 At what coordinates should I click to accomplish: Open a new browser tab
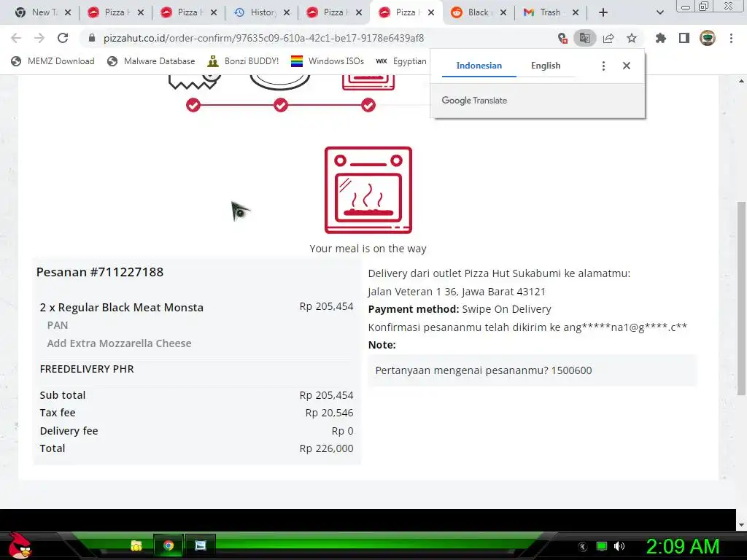coord(603,12)
